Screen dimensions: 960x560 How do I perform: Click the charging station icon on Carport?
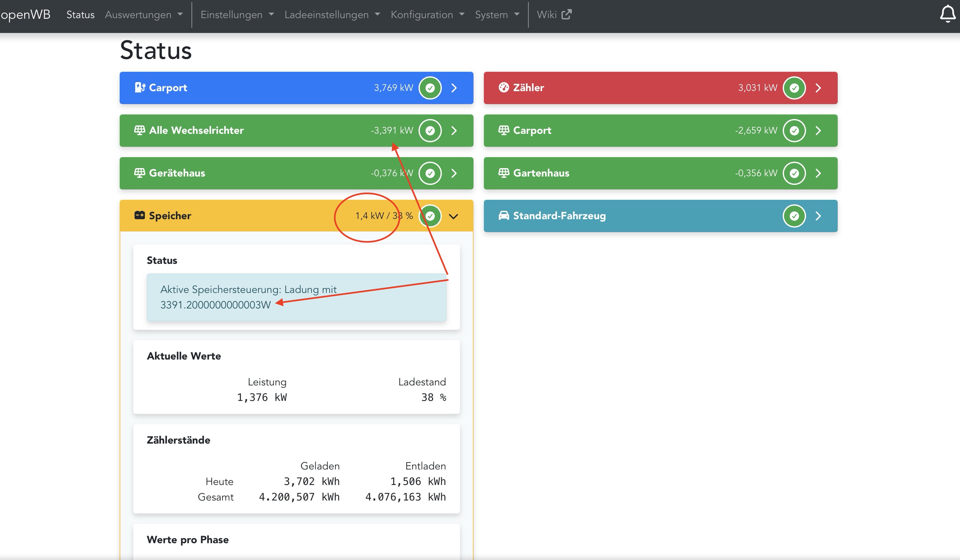(140, 88)
